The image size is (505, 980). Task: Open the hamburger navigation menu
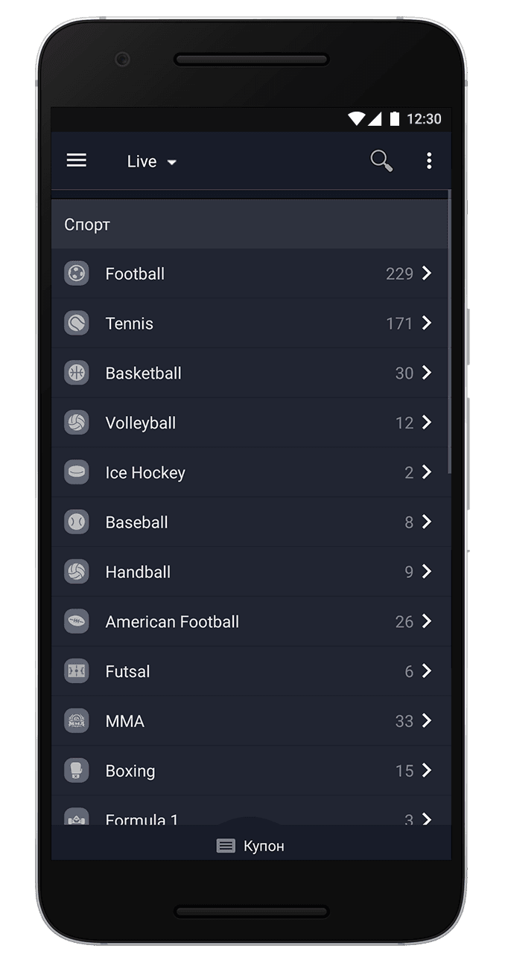point(77,161)
